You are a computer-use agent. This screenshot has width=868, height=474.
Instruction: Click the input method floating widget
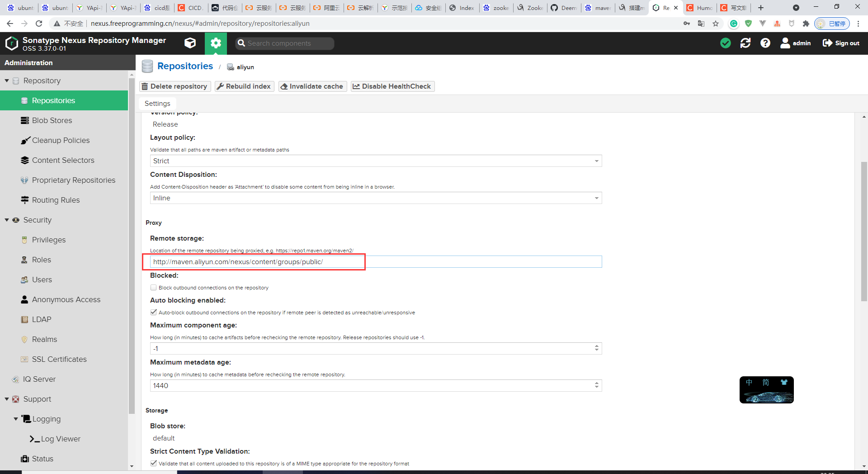(x=767, y=390)
